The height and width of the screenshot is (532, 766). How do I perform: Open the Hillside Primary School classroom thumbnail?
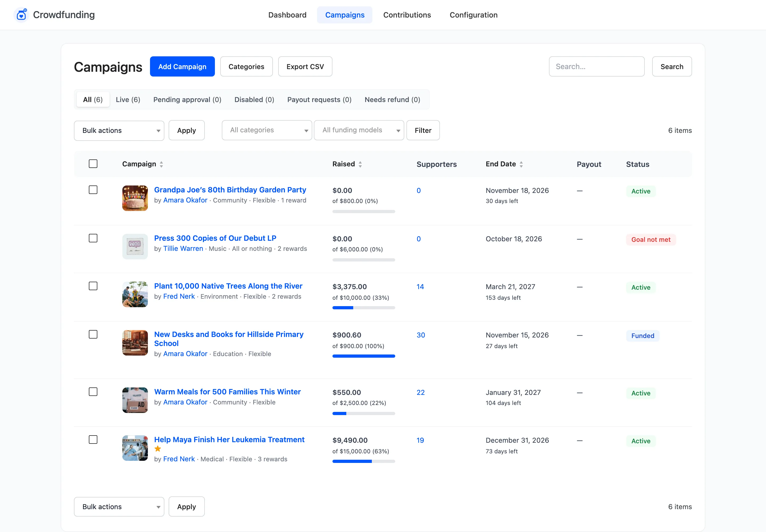[135, 343]
